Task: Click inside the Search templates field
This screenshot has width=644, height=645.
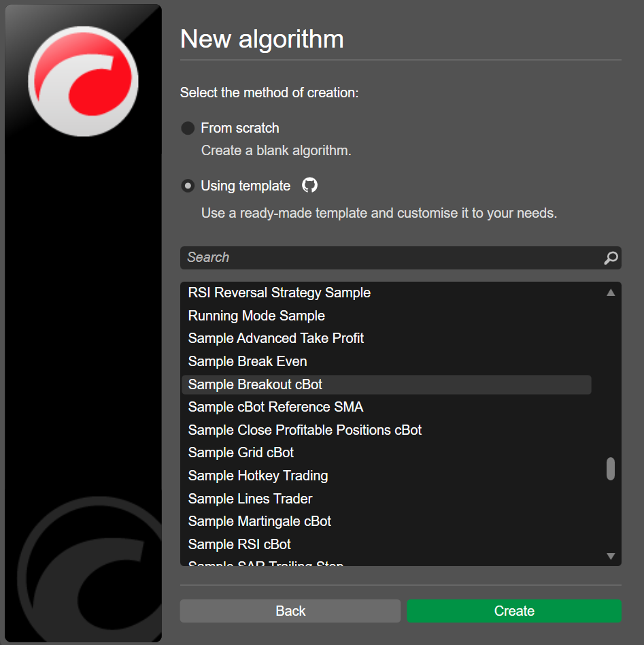Action: pyautogui.click(x=388, y=258)
